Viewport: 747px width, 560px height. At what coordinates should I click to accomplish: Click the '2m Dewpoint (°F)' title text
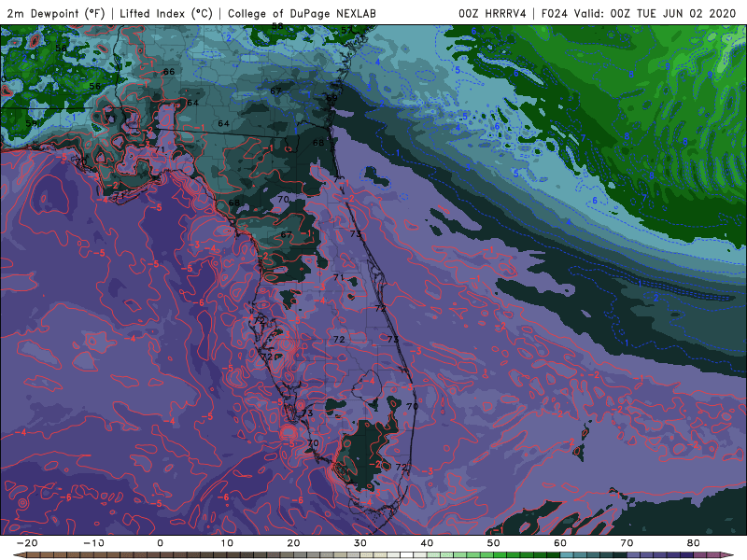coord(55,13)
